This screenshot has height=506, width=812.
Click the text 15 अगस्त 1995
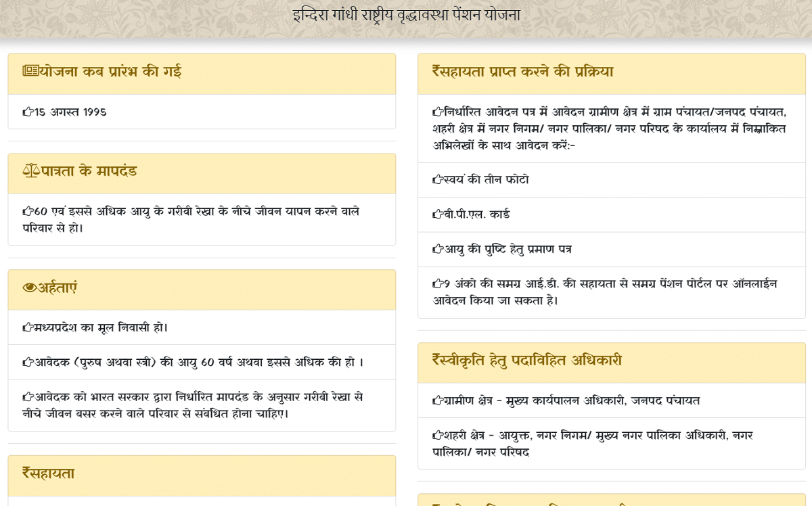tap(70, 112)
